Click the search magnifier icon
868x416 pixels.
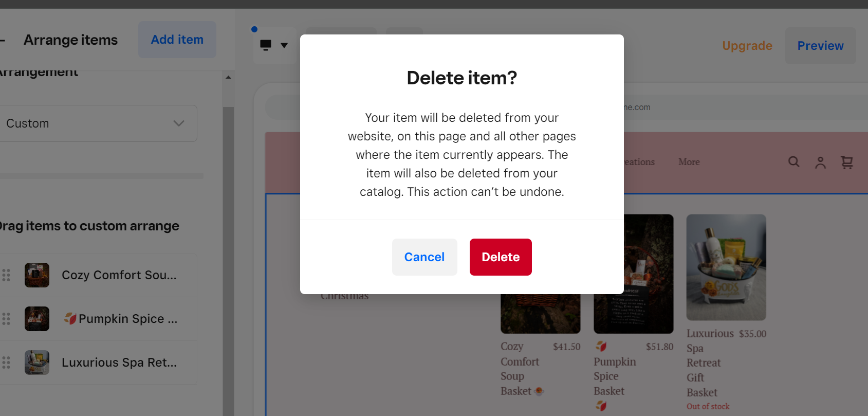tap(793, 162)
